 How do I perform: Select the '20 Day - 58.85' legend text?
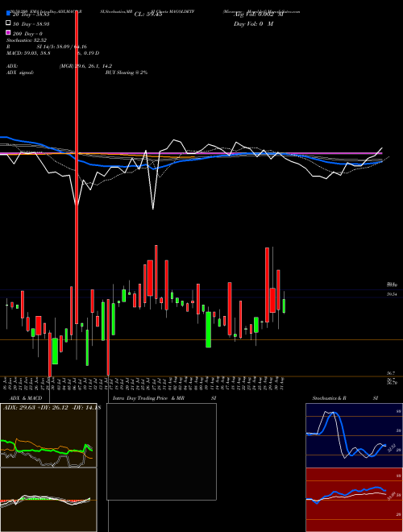(31, 15)
